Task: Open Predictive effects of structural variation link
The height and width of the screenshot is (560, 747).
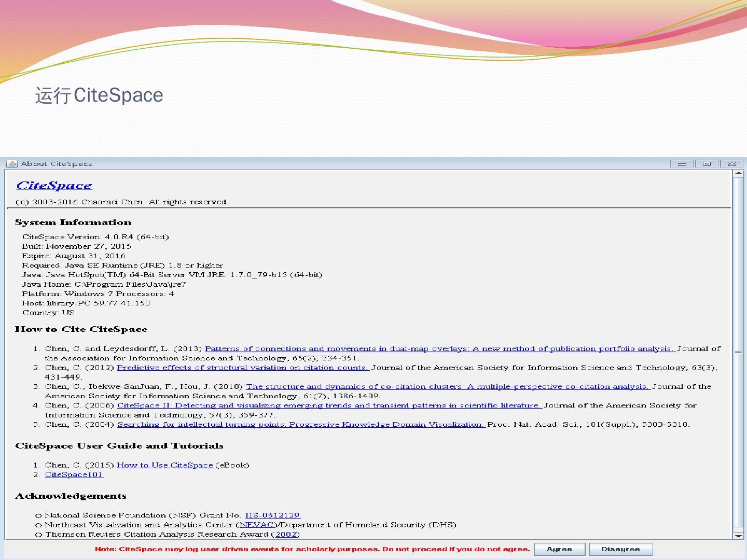Action: point(242,368)
